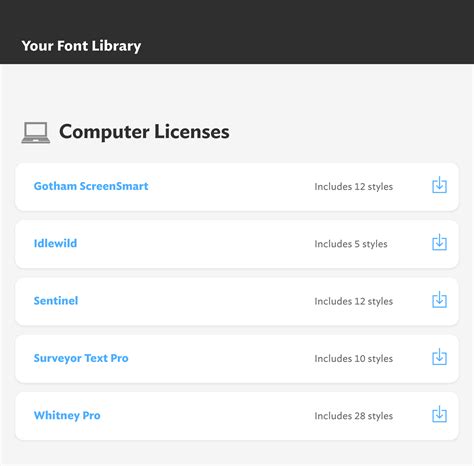Click the 'Includes 10 styles' text
474x466 pixels.
354,359
